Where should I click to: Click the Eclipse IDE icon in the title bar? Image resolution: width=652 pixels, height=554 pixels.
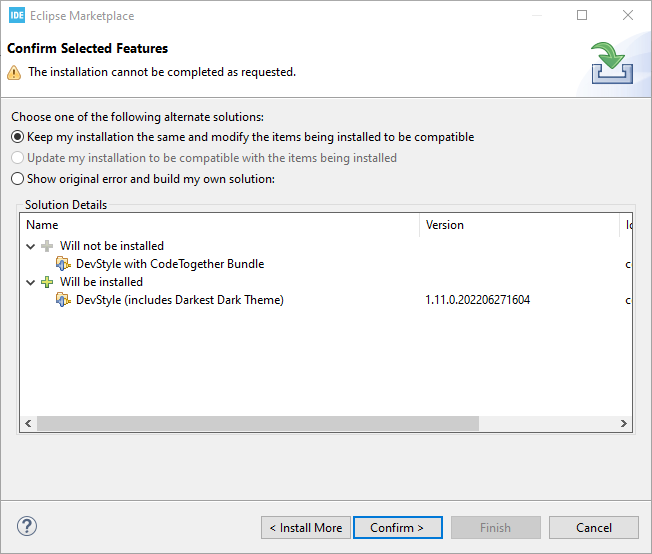pos(17,15)
